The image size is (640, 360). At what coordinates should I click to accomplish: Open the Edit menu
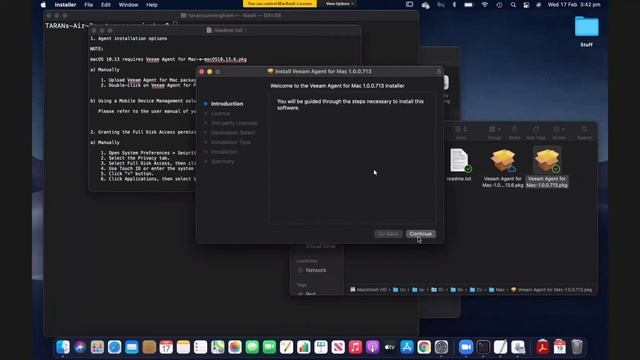tap(106, 5)
